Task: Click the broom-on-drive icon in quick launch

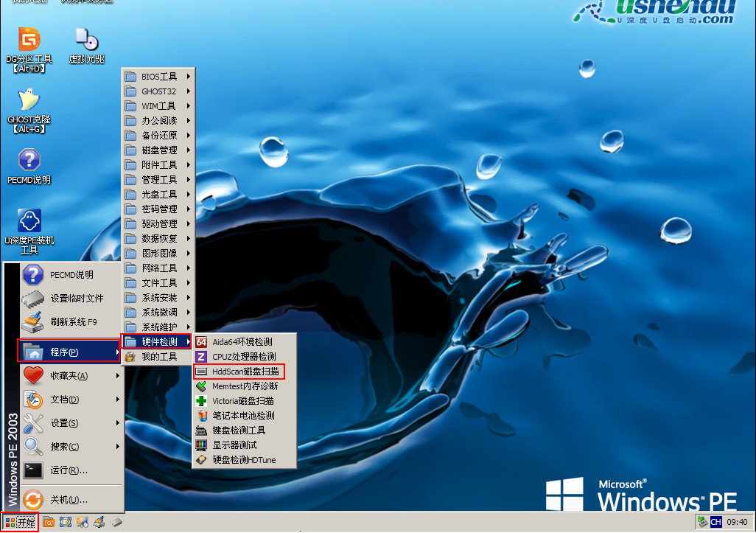Action: tap(99, 522)
